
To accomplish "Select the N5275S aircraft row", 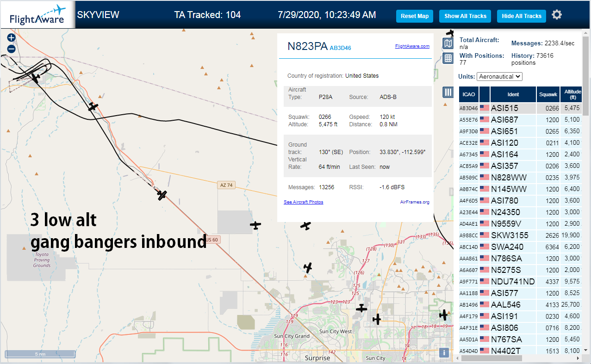I will [520, 270].
